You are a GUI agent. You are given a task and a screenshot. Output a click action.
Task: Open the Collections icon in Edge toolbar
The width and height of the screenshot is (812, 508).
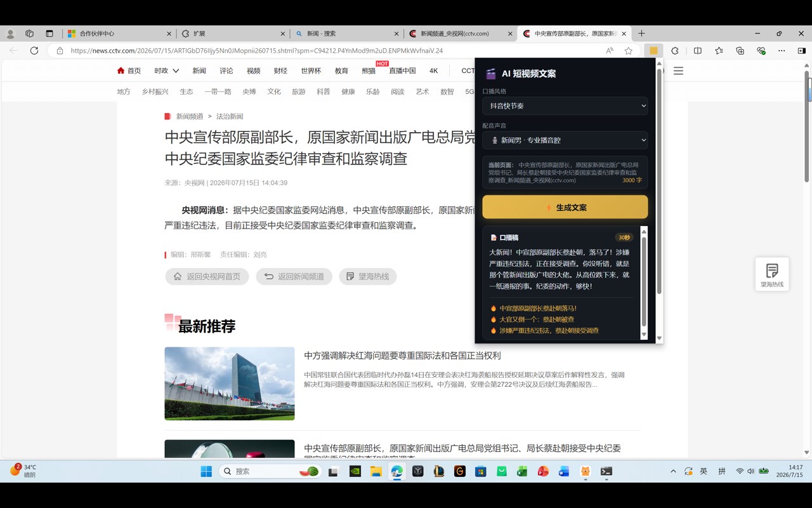click(740, 51)
